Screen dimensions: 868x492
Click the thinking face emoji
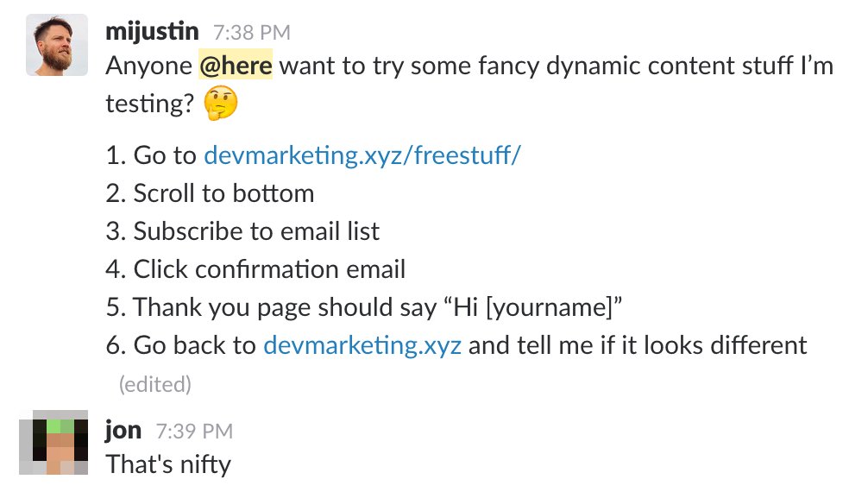[x=221, y=105]
